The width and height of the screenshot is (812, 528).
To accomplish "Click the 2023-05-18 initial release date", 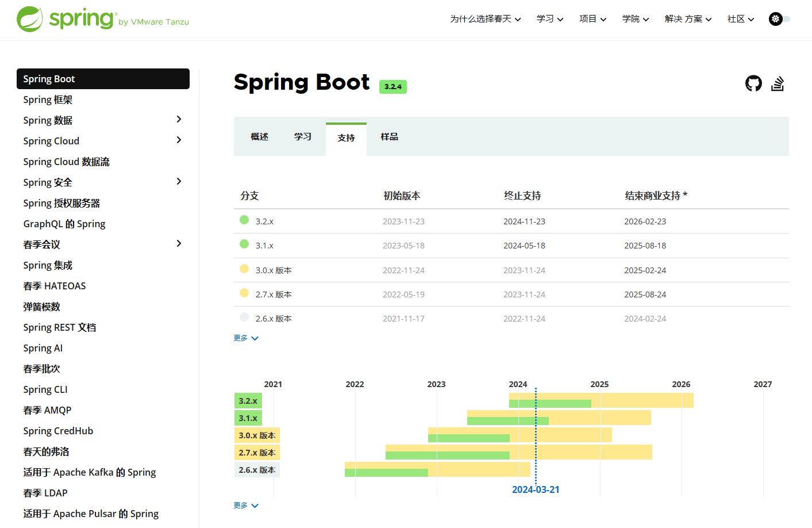I will (403, 246).
